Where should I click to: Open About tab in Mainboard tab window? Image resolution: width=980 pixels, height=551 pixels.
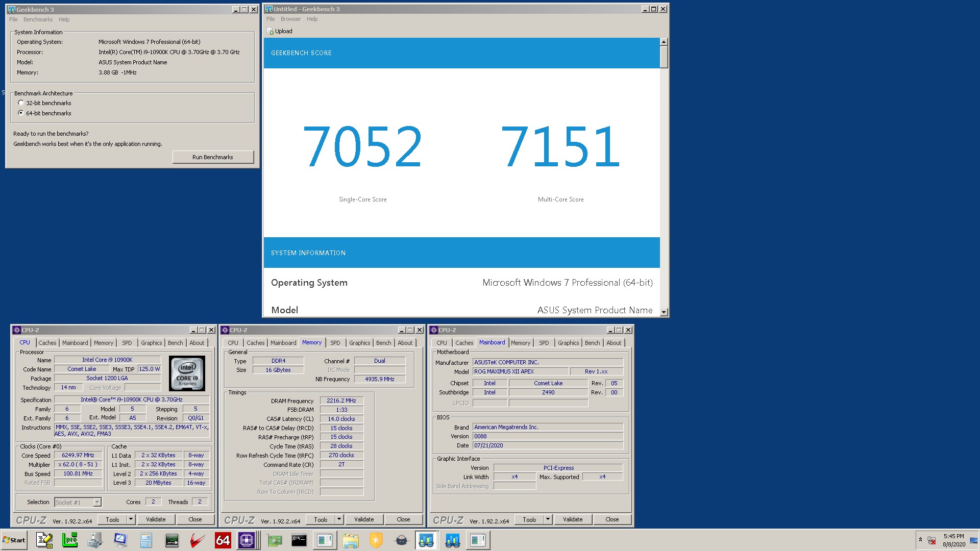point(614,343)
